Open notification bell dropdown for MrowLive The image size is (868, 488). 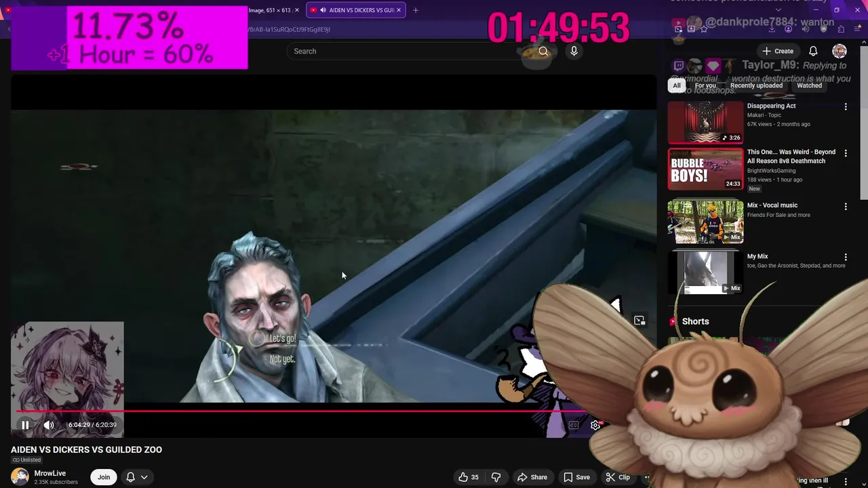136,477
